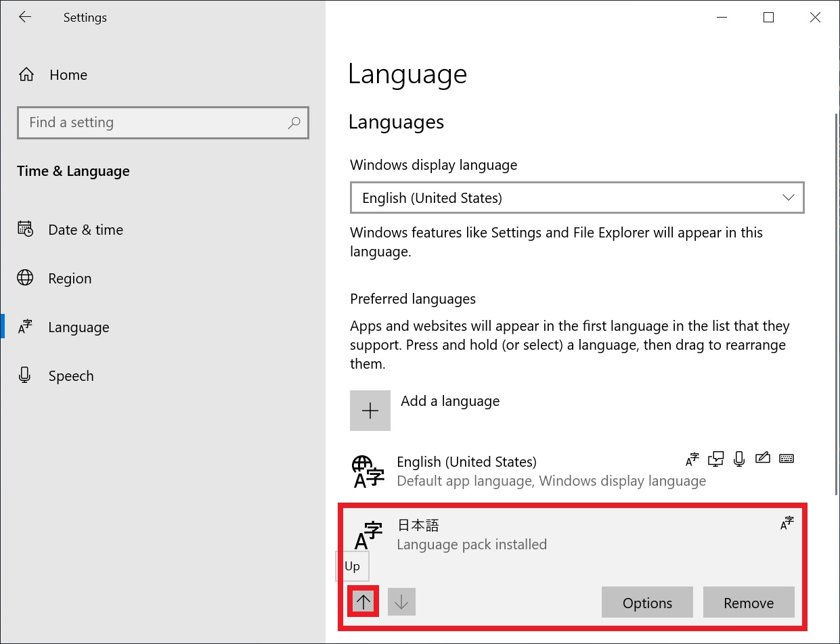Click into the Find a setting search box
The image size is (840, 644).
(x=162, y=122)
